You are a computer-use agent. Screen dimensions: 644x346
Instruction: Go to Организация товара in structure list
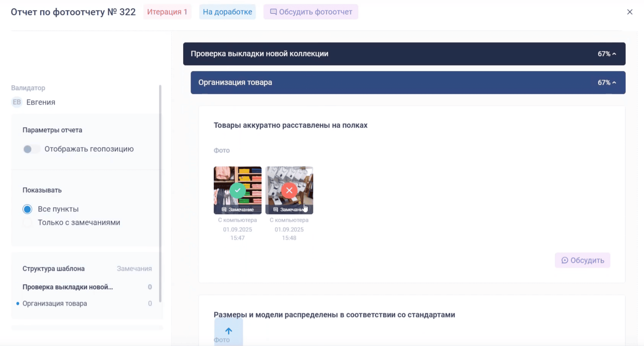click(55, 303)
